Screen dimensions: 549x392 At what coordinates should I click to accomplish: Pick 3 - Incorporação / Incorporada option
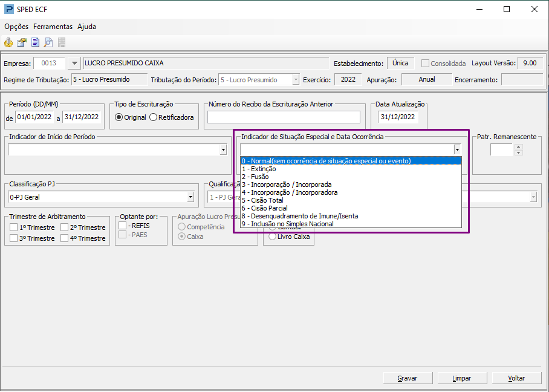pyautogui.click(x=351, y=185)
